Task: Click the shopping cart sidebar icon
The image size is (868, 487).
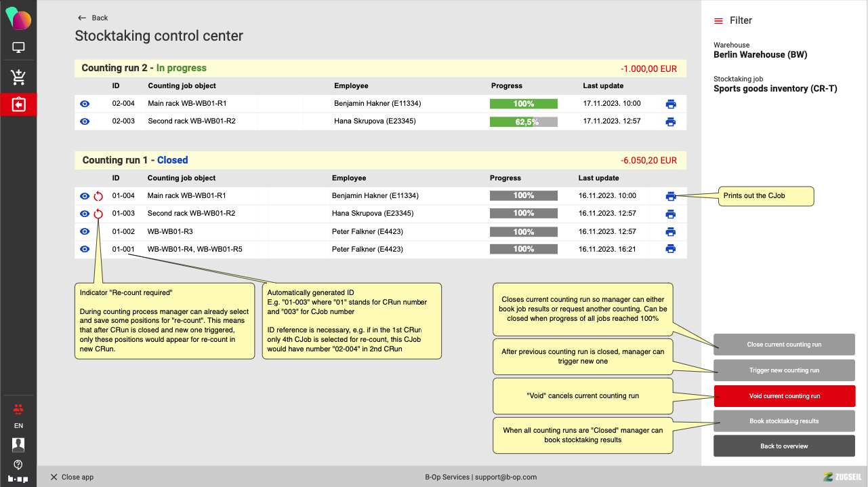Action: coord(18,77)
